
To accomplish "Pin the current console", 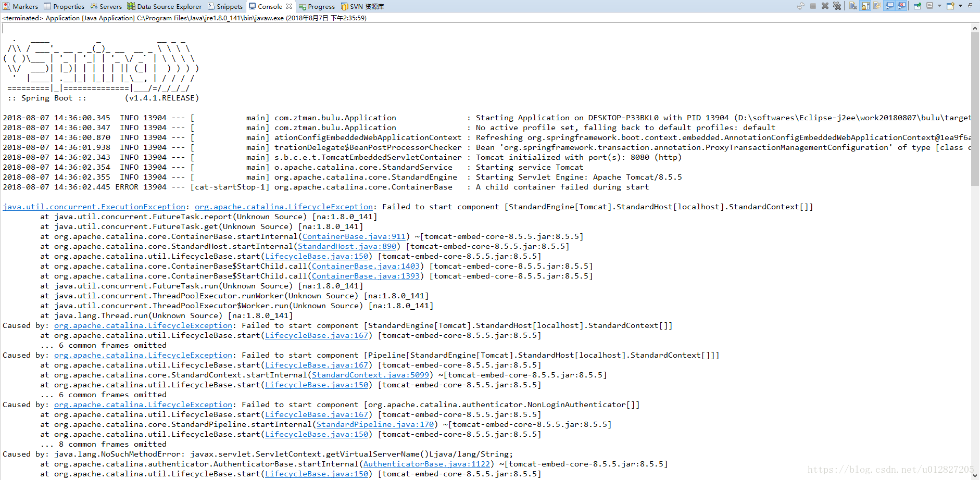I will [x=918, y=6].
